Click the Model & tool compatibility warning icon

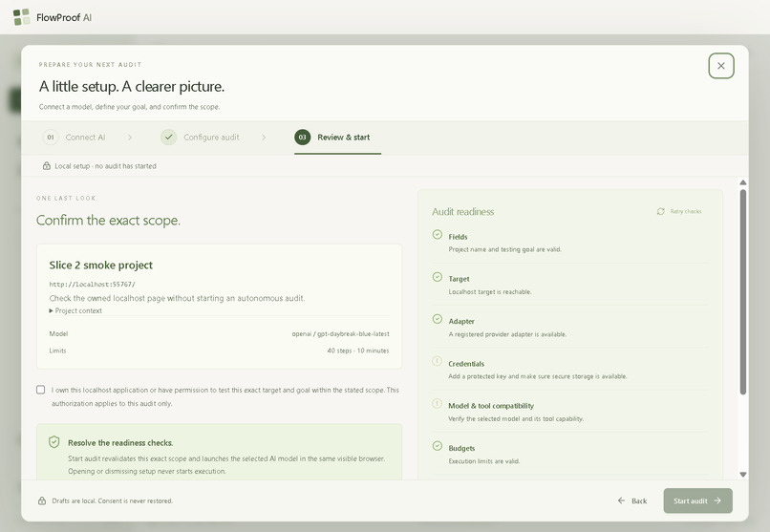[437, 403]
